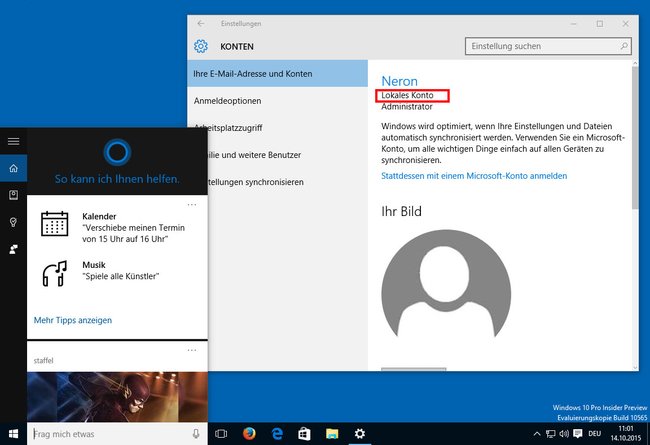
Task: Open volume icon in system tray
Action: 564,434
